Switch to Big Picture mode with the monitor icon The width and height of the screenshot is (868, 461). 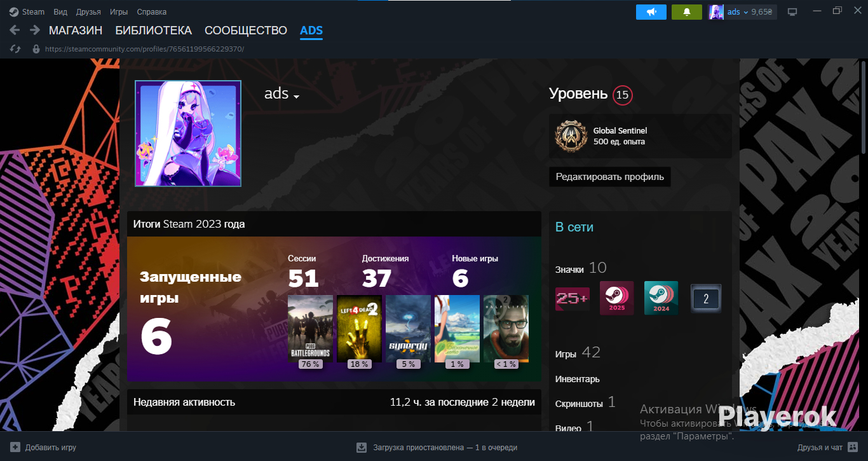tap(792, 12)
